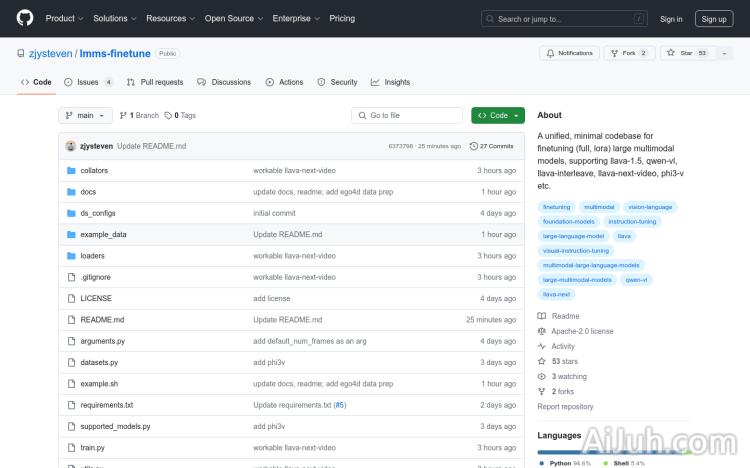Click the LICENSE file icon
The width and height of the screenshot is (750, 468).
click(x=71, y=298)
